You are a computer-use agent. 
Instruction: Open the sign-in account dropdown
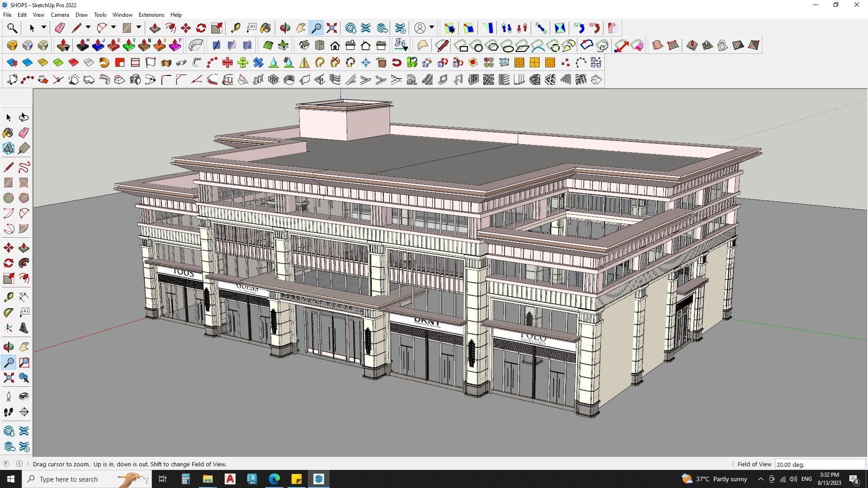pos(431,28)
